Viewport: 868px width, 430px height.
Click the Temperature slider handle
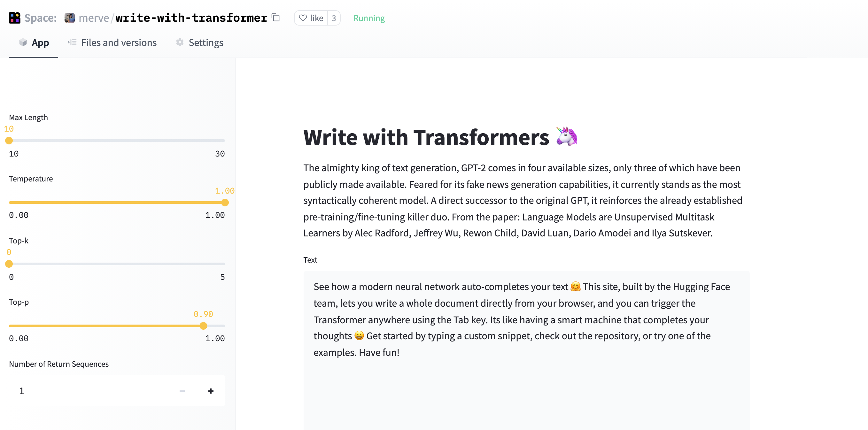tap(225, 202)
